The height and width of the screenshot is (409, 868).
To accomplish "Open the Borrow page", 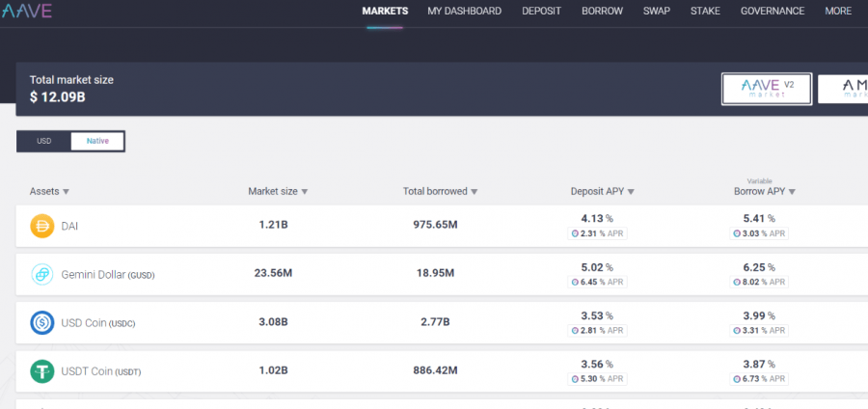I will pyautogui.click(x=602, y=11).
